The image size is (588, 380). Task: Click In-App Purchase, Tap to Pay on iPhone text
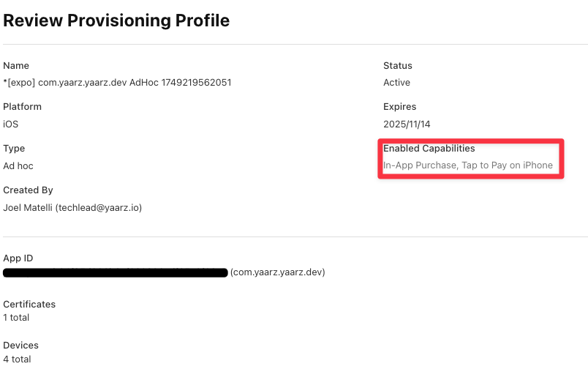point(468,165)
